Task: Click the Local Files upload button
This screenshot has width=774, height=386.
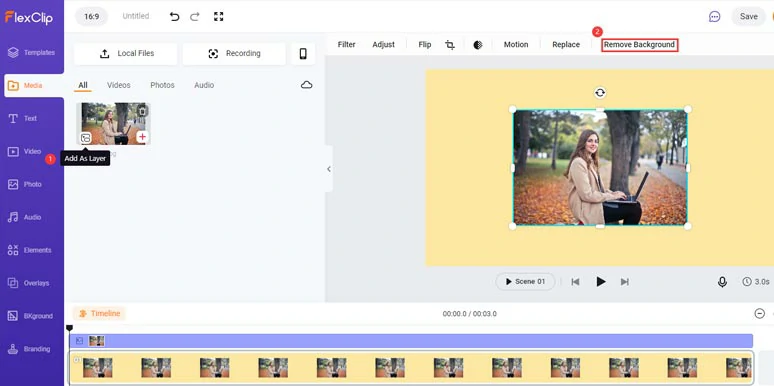Action: click(125, 54)
